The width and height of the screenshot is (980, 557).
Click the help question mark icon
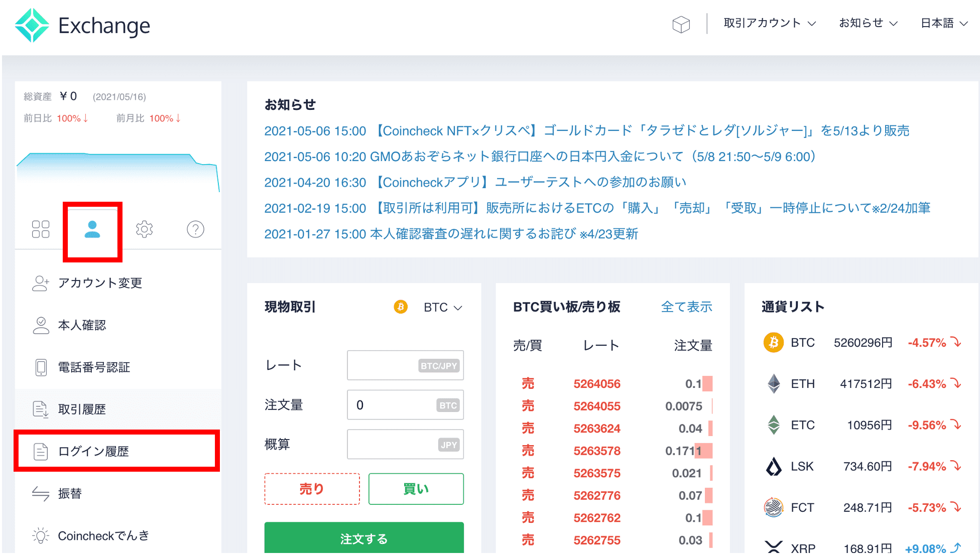(x=195, y=229)
